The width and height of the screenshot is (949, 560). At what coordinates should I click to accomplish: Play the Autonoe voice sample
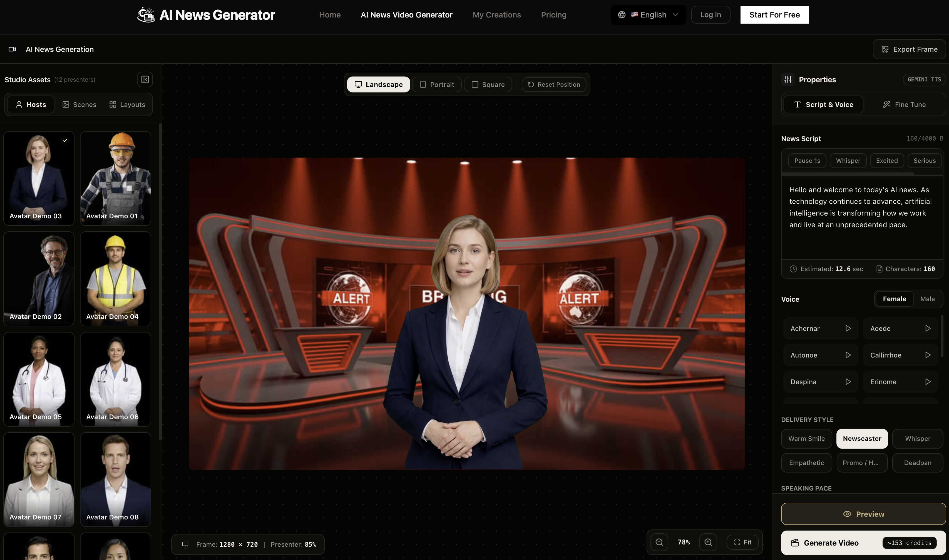(x=848, y=355)
